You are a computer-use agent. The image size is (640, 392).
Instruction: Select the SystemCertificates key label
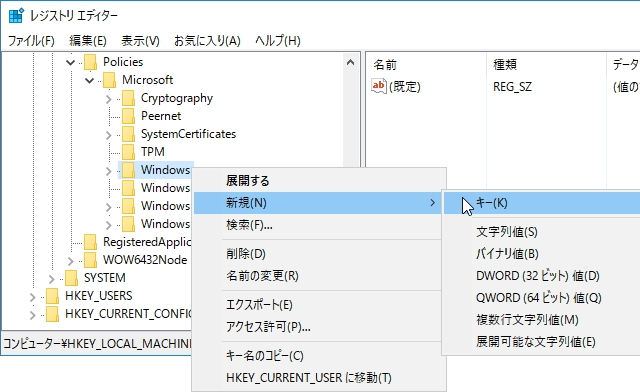point(188,134)
